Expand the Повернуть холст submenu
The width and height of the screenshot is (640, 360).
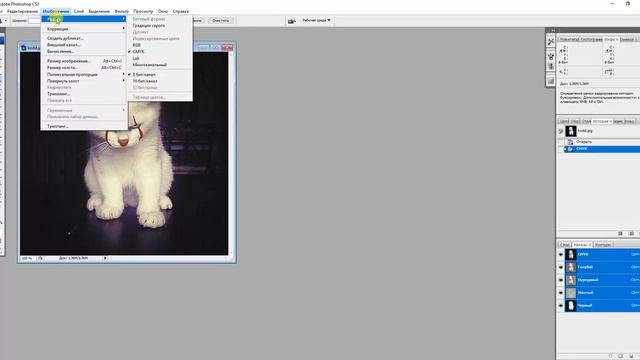tap(84, 81)
